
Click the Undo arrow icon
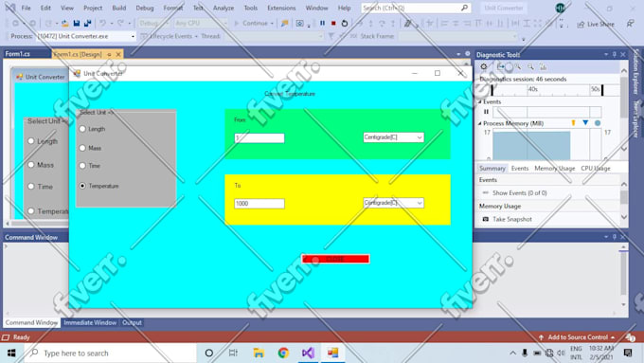[102, 24]
